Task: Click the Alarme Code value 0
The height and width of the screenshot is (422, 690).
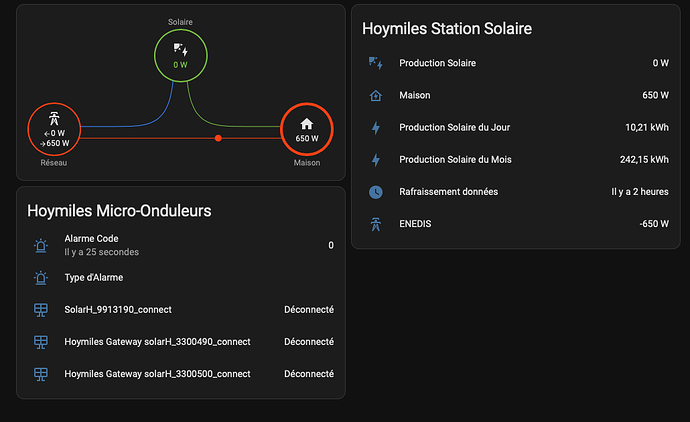Action: pos(331,245)
